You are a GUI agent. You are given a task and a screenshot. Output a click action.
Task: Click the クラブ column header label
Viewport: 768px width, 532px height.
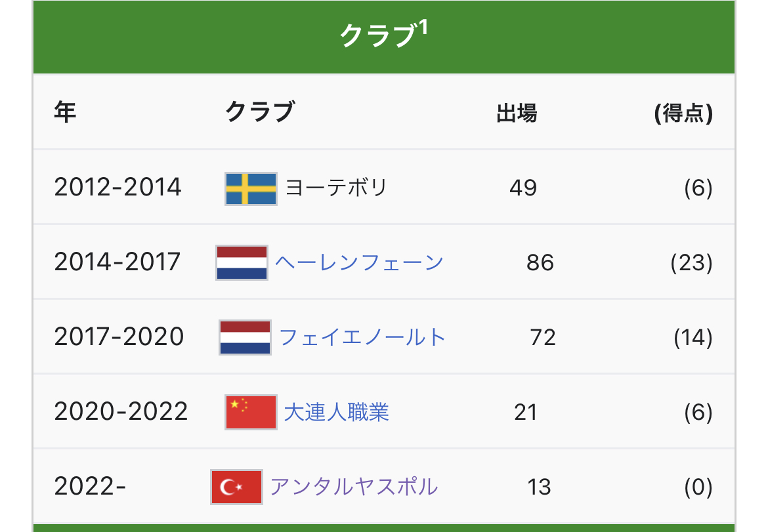click(259, 113)
